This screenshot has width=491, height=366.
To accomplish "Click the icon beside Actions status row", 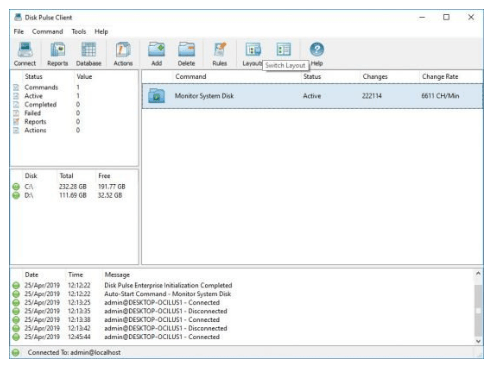I will pos(16,130).
